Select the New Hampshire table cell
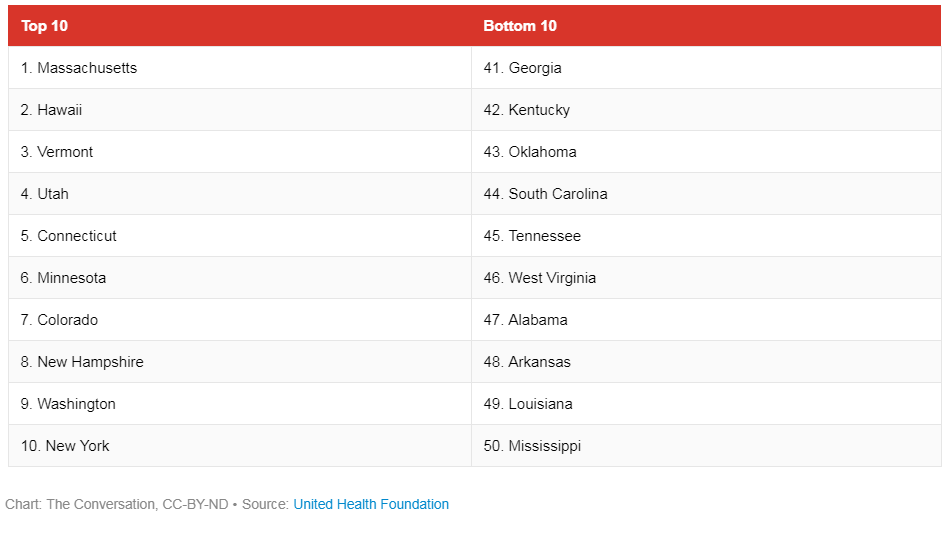 tap(240, 362)
